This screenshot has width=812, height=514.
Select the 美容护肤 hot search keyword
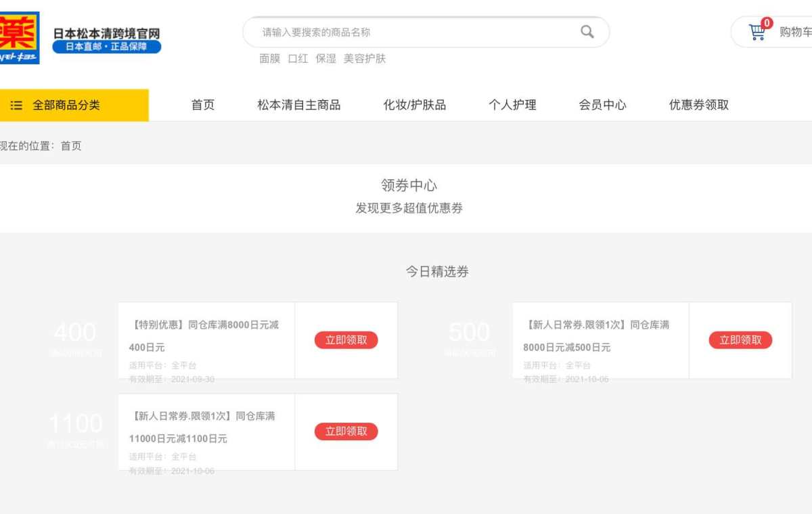pyautogui.click(x=364, y=59)
